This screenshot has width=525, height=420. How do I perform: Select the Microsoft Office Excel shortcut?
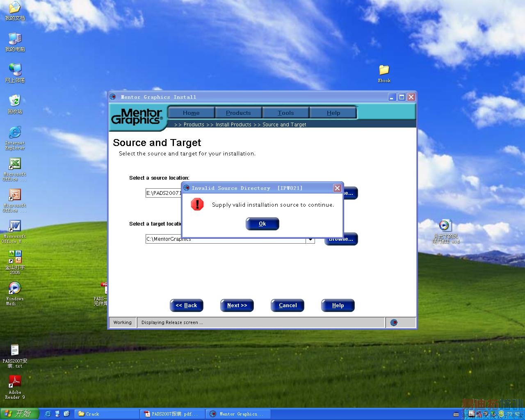coord(15,169)
